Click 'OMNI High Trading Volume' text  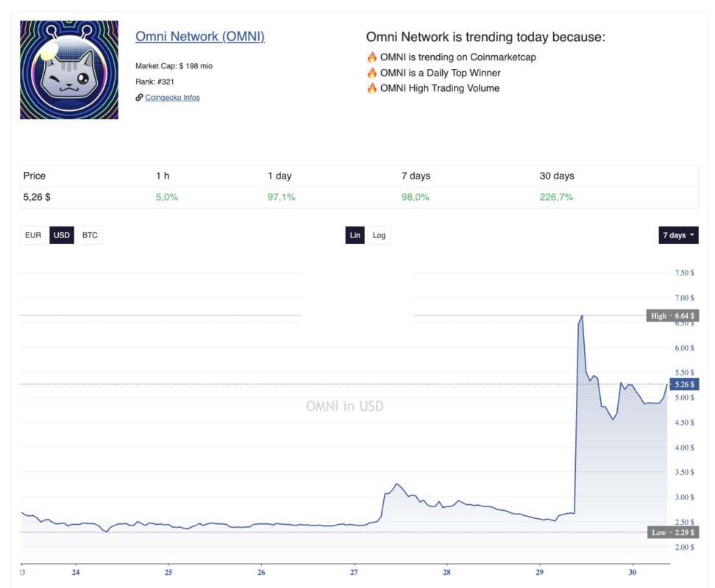tap(440, 88)
